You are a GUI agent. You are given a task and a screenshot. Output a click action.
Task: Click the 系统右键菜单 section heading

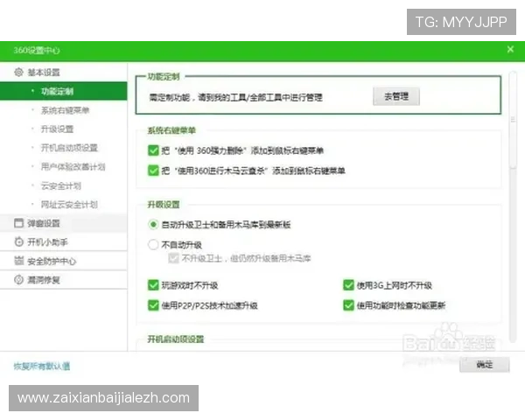click(x=171, y=130)
